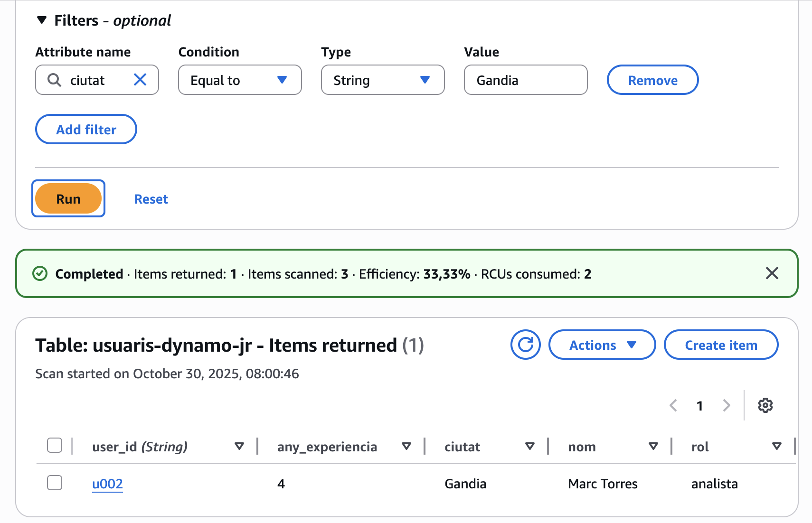Image resolution: width=812 pixels, height=523 pixels.
Task: Refresh the items returned table
Action: (525, 345)
